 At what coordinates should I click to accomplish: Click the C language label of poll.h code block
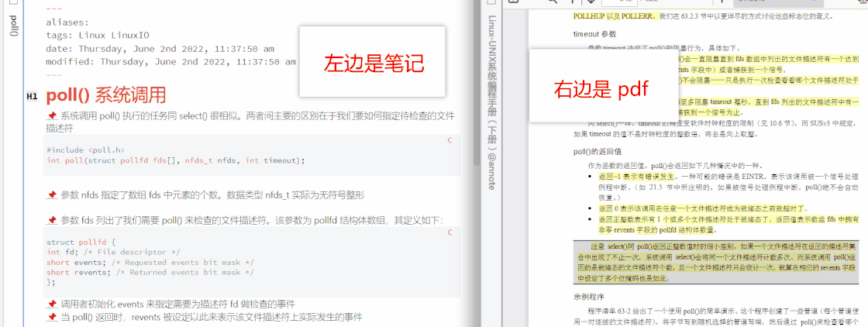pos(449,141)
